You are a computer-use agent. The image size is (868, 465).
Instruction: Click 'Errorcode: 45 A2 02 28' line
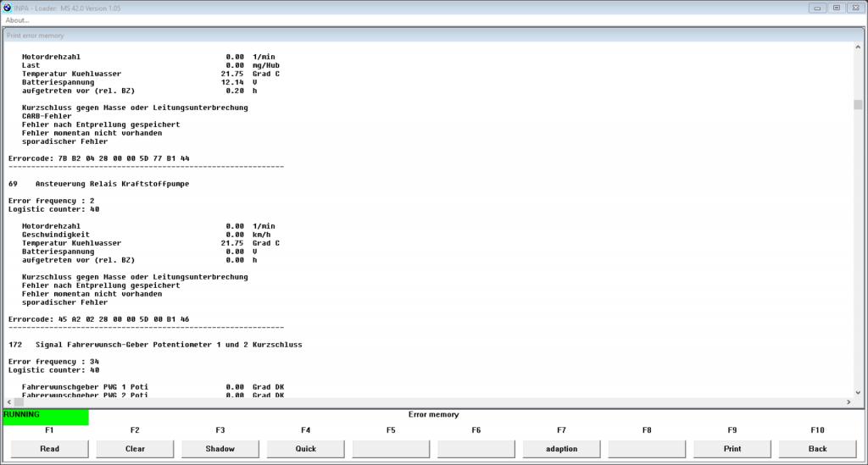[98, 319]
